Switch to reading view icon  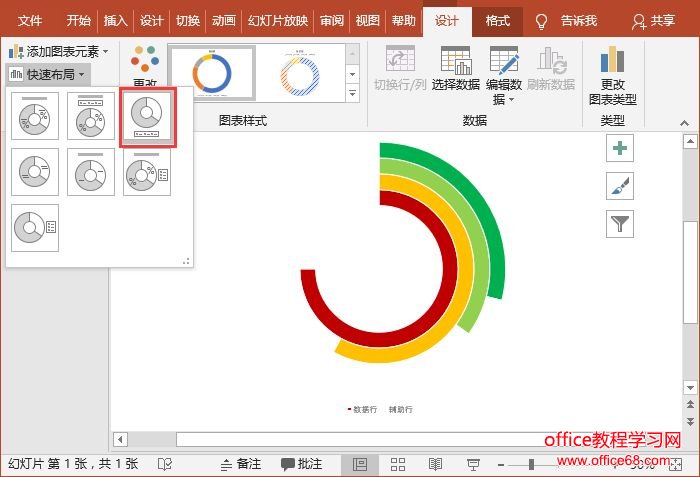click(x=435, y=464)
